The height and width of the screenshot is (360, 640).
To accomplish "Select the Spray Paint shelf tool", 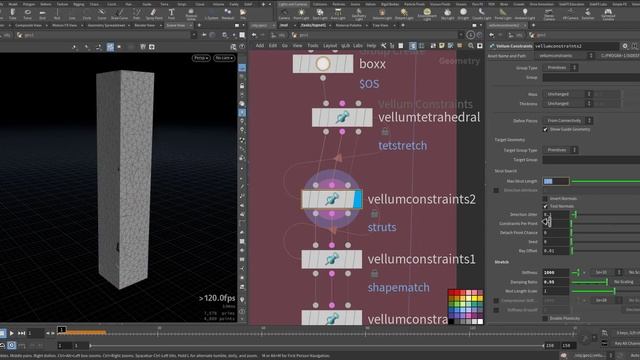I will (x=153, y=14).
